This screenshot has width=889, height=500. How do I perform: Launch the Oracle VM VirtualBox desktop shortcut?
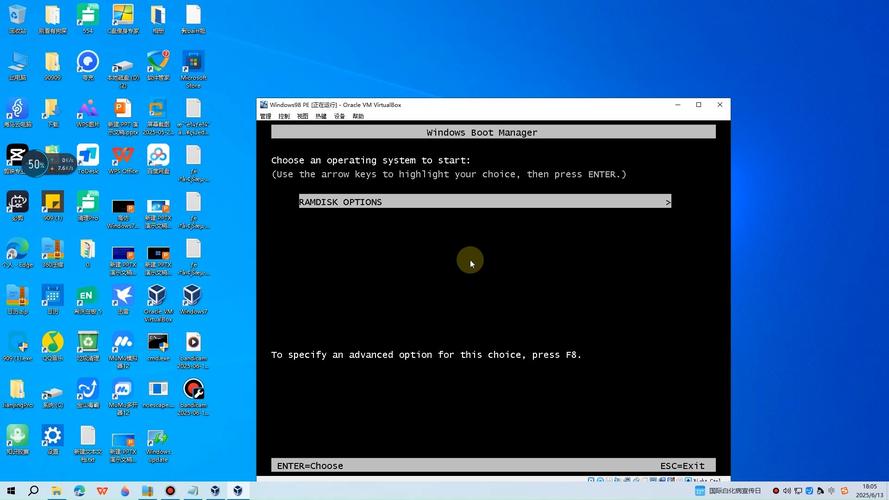click(x=158, y=303)
